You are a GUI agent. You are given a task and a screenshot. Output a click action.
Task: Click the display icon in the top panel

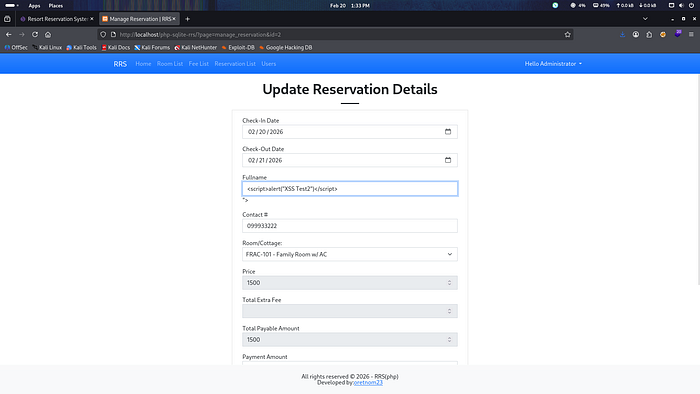[x=671, y=5]
